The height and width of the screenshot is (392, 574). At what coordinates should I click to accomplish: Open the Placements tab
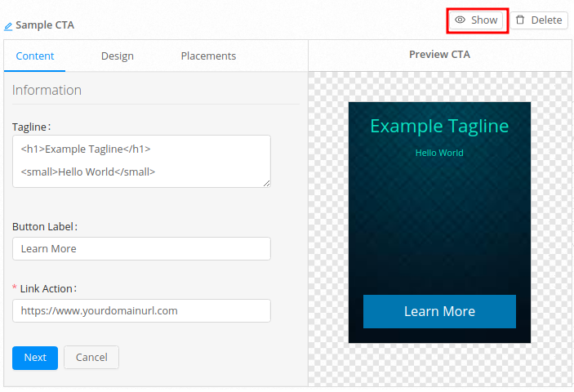click(208, 56)
